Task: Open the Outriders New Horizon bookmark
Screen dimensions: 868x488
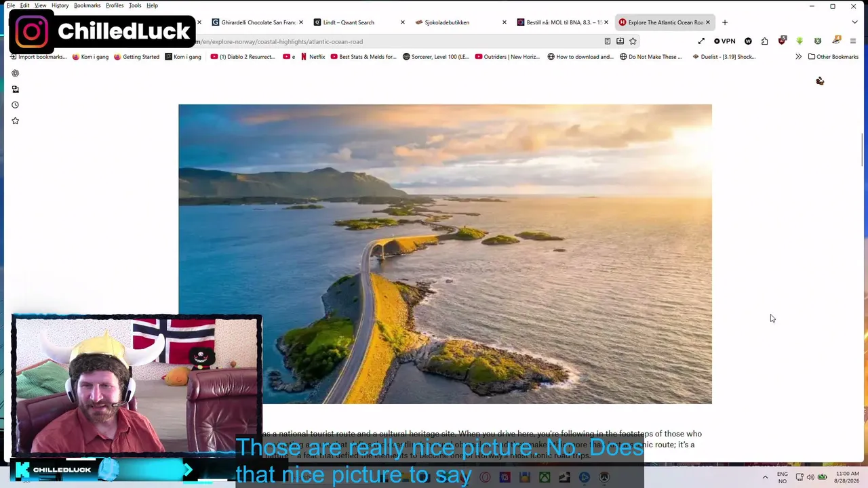Action: (x=507, y=57)
